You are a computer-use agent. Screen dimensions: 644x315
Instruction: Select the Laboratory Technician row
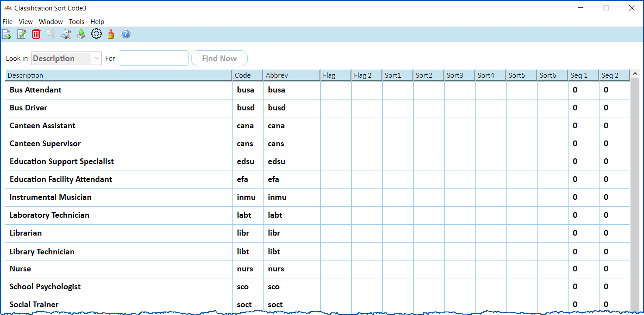(318, 215)
